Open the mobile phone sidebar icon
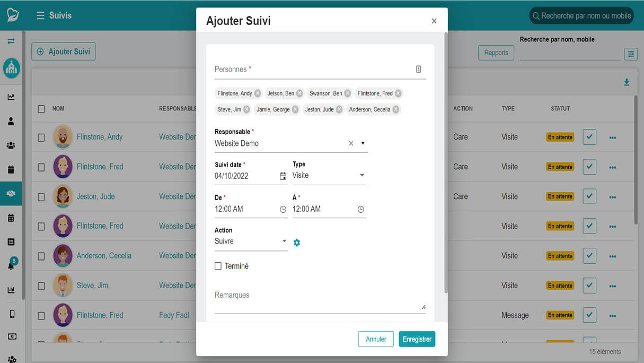The height and width of the screenshot is (363, 644). [12, 314]
